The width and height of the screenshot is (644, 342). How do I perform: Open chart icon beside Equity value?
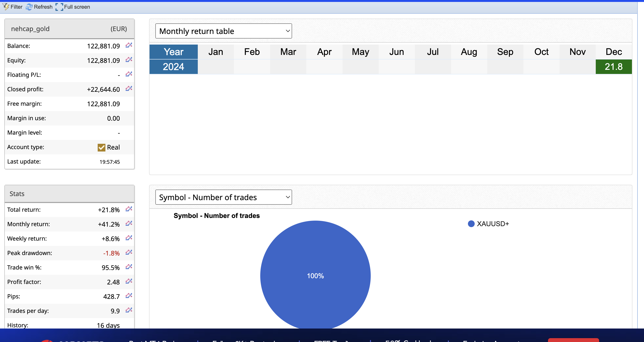tap(129, 60)
